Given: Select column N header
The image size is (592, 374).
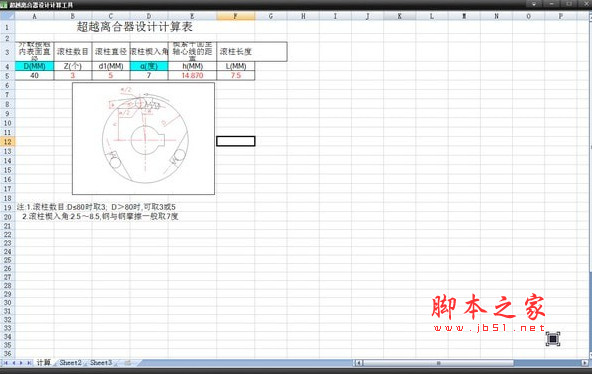Looking at the screenshot, I should [x=496, y=16].
